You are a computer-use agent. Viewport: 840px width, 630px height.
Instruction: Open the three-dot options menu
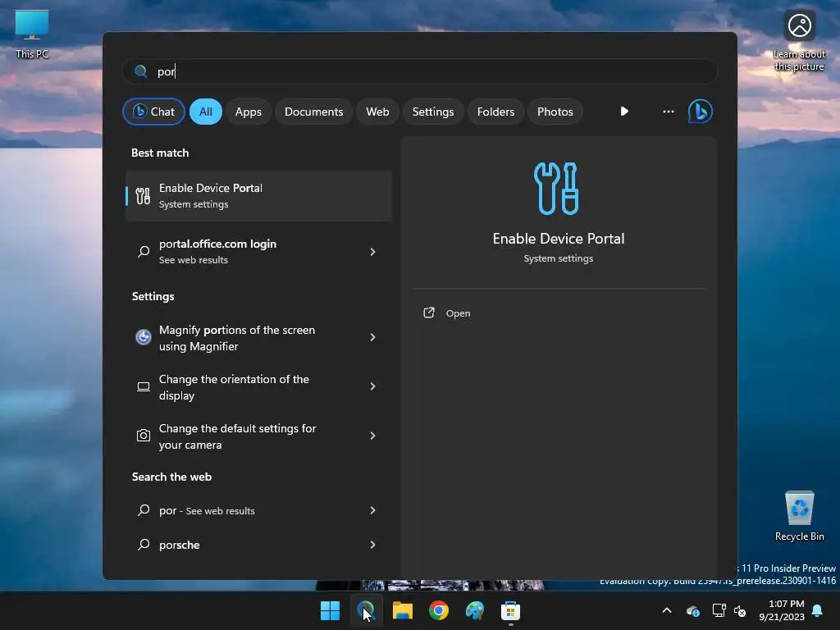(x=668, y=112)
